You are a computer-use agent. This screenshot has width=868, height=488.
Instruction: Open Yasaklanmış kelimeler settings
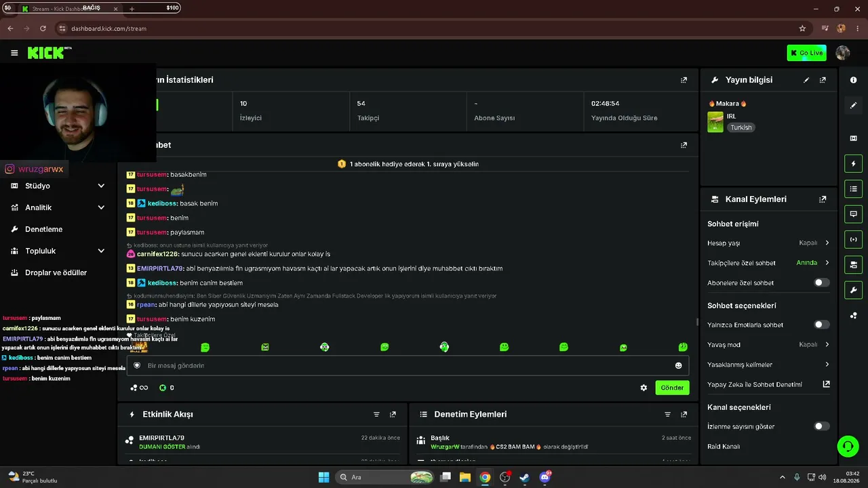click(x=768, y=365)
